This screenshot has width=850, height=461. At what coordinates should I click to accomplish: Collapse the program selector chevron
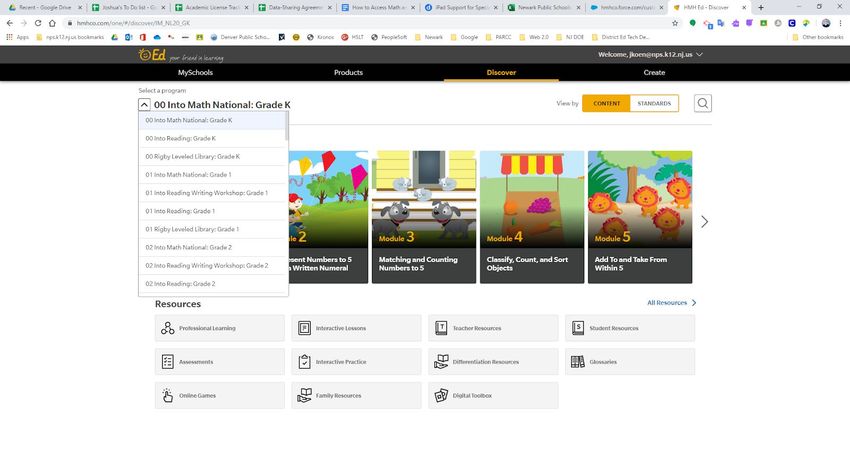144,105
